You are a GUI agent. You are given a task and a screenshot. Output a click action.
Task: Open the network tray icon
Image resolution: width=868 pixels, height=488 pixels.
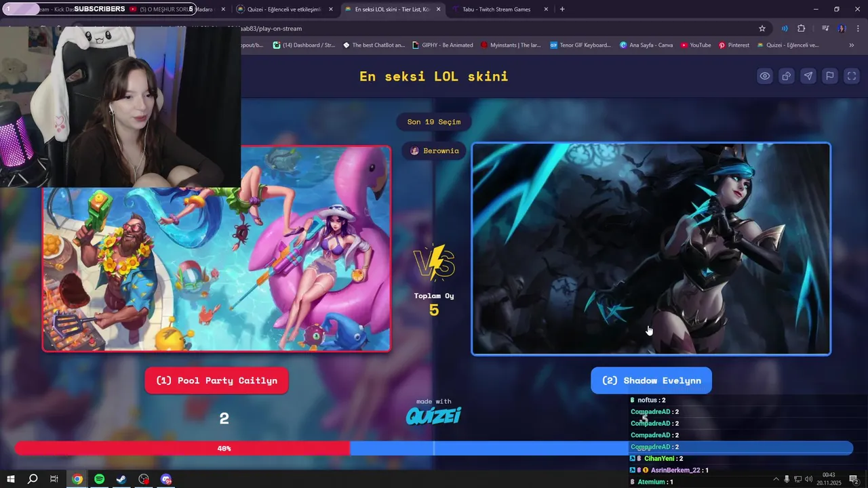[x=798, y=479]
